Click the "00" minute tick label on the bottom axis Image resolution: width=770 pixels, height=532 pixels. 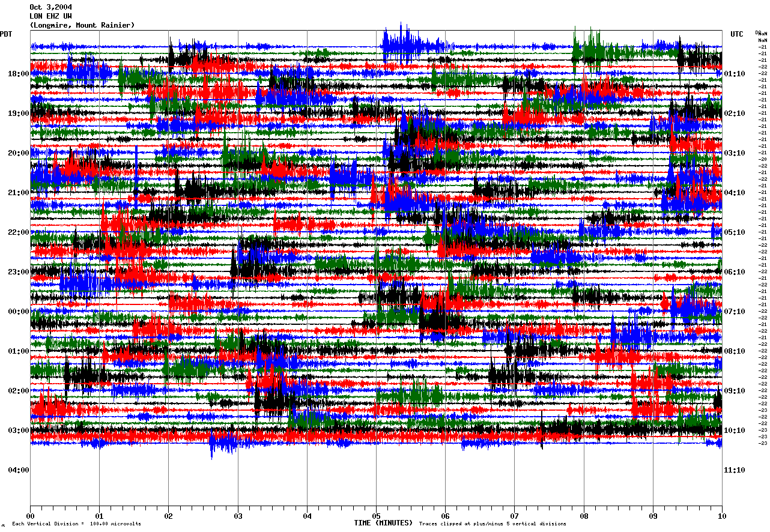click(30, 515)
